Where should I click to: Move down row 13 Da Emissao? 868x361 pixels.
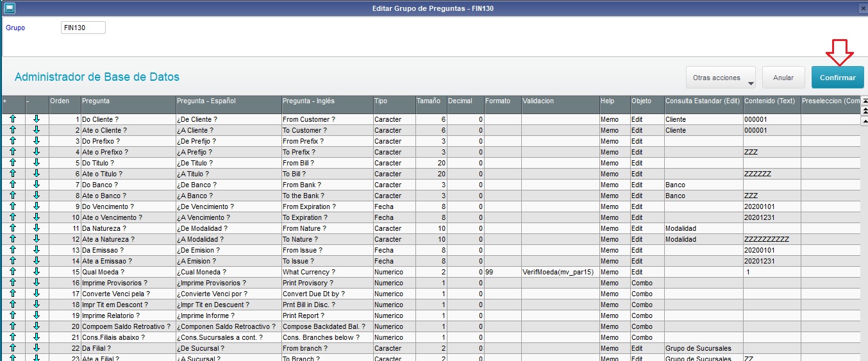point(36,250)
